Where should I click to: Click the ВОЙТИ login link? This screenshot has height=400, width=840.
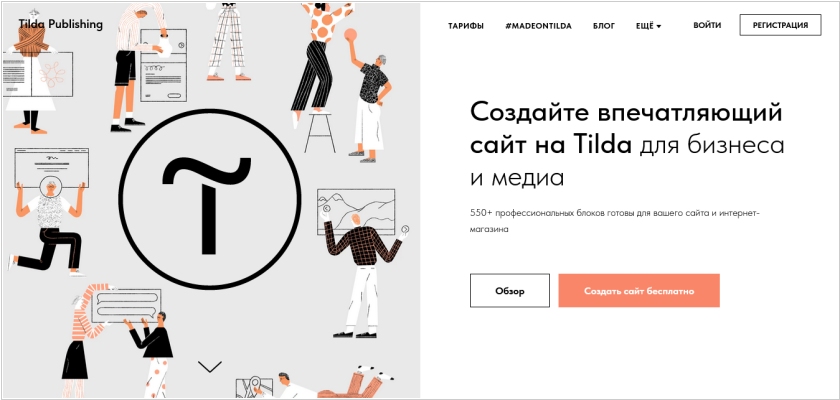tap(707, 25)
